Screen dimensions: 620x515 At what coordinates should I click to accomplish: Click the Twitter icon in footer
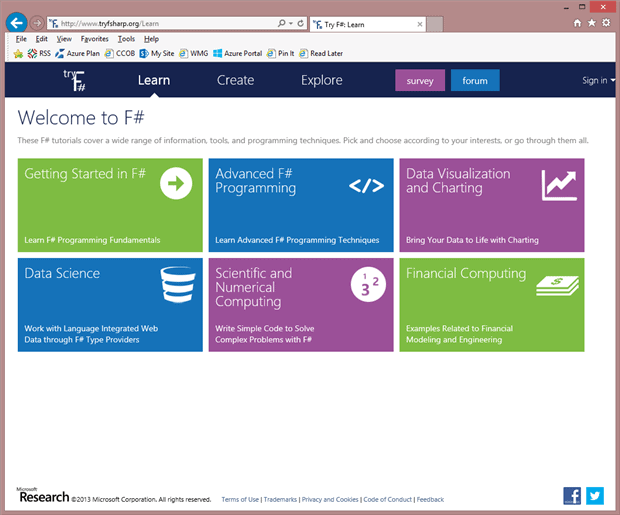(x=595, y=496)
